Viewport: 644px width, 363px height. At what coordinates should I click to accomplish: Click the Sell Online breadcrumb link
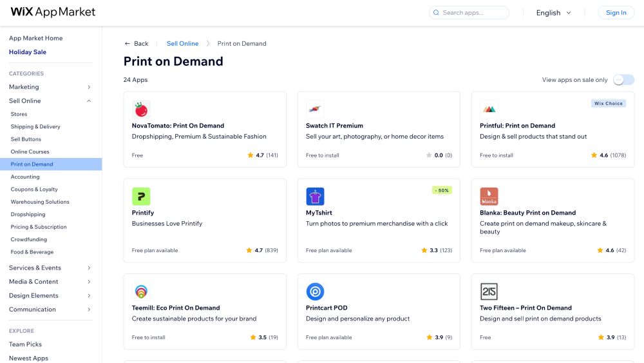point(182,44)
